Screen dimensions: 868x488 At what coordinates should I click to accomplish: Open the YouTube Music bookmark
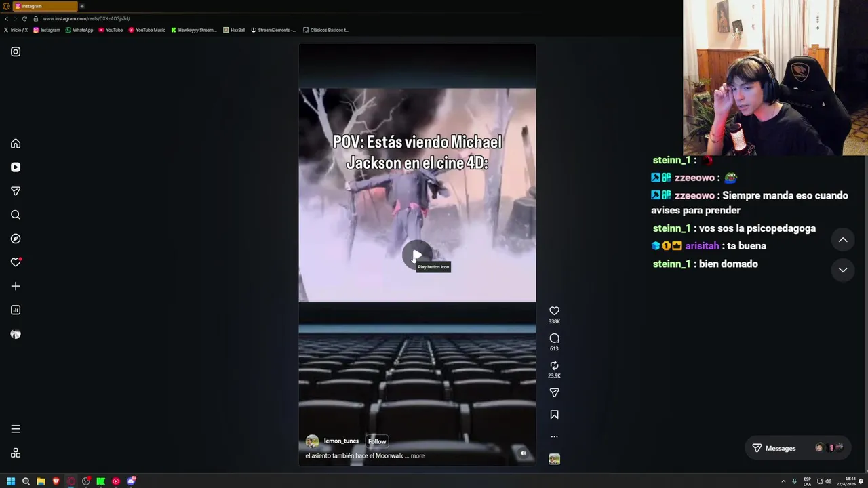(147, 30)
